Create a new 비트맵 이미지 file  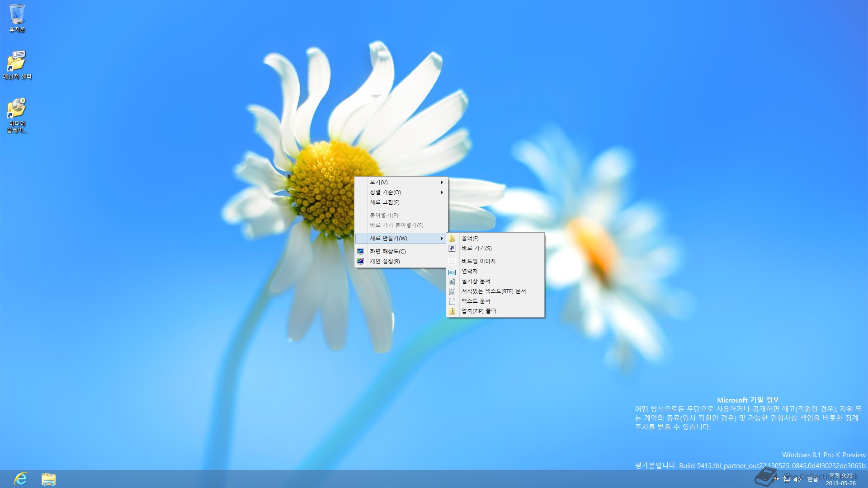click(495, 261)
